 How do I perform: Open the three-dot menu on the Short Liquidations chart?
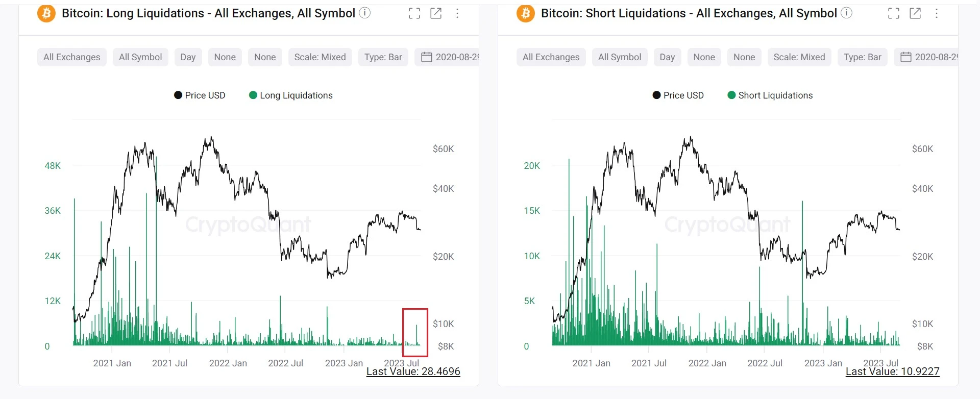(937, 14)
